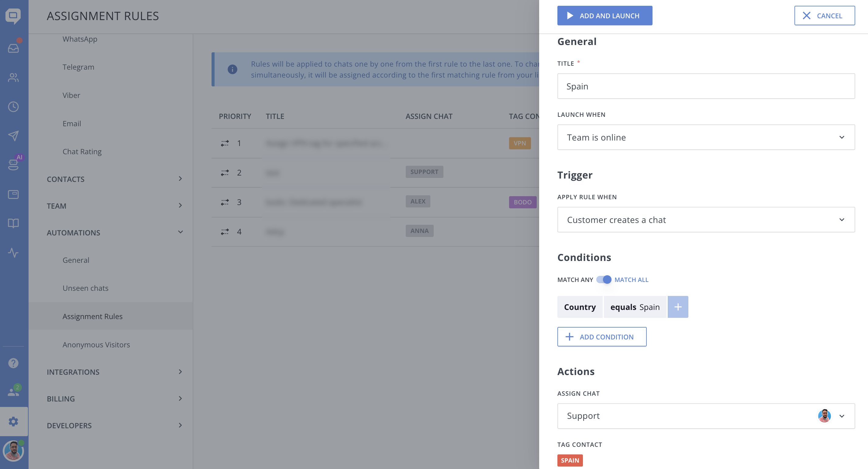Open the AI chatbot icon
This screenshot has height=469, width=868.
[13, 165]
